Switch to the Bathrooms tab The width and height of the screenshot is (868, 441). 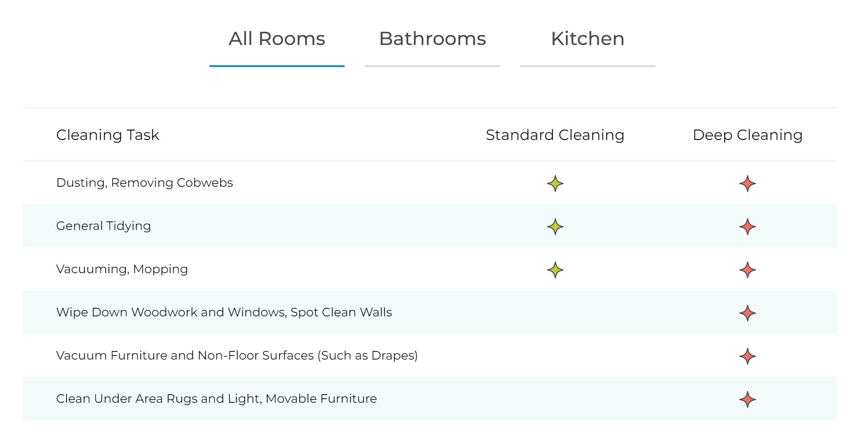coord(432,39)
